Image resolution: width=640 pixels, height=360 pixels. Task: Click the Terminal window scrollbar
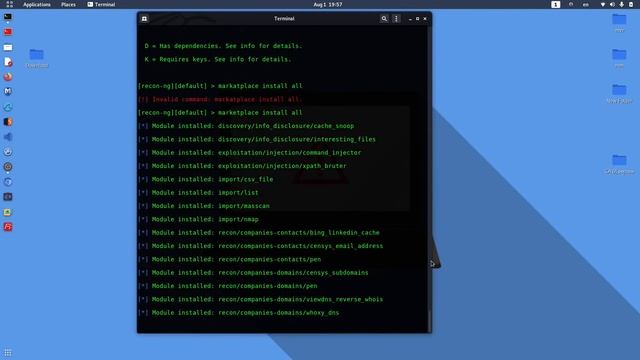pos(429,320)
